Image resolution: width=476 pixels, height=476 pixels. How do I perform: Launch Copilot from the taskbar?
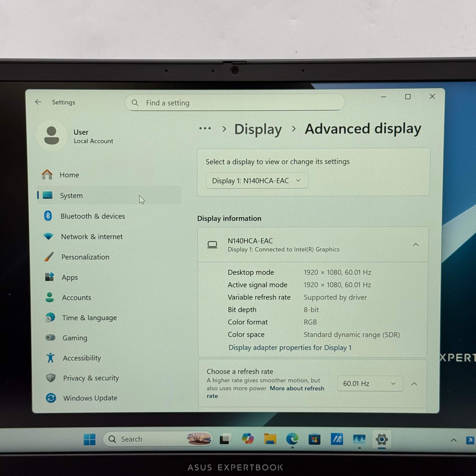tap(248, 439)
